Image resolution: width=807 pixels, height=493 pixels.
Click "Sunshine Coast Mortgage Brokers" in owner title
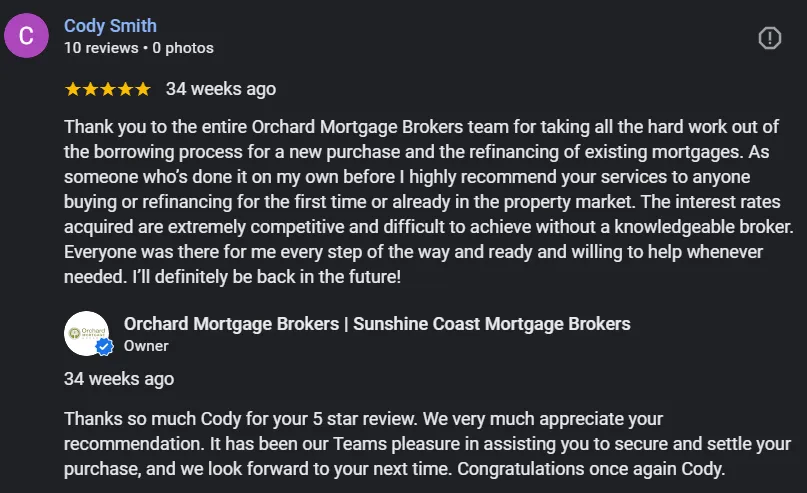pyautogui.click(x=492, y=324)
